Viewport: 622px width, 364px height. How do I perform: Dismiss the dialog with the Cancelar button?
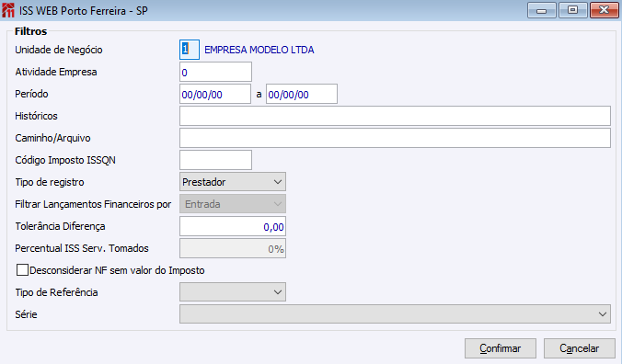coord(579,348)
